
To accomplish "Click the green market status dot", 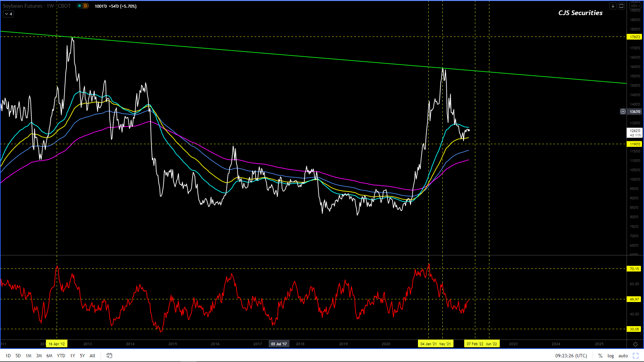I will click(79, 6).
